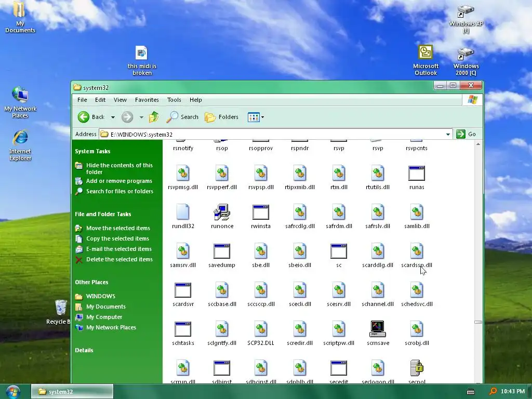Open the View menu

point(120,100)
